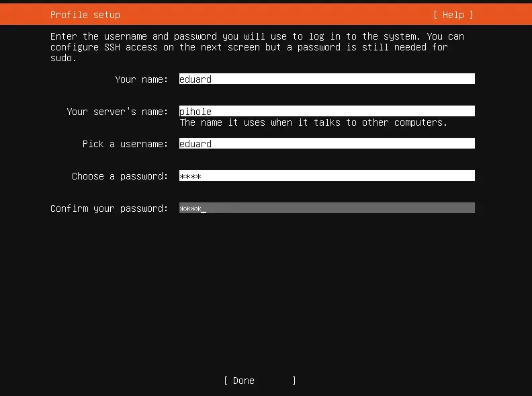The height and width of the screenshot is (396, 532).
Task: Click the hint text below server name field
Action: point(313,122)
